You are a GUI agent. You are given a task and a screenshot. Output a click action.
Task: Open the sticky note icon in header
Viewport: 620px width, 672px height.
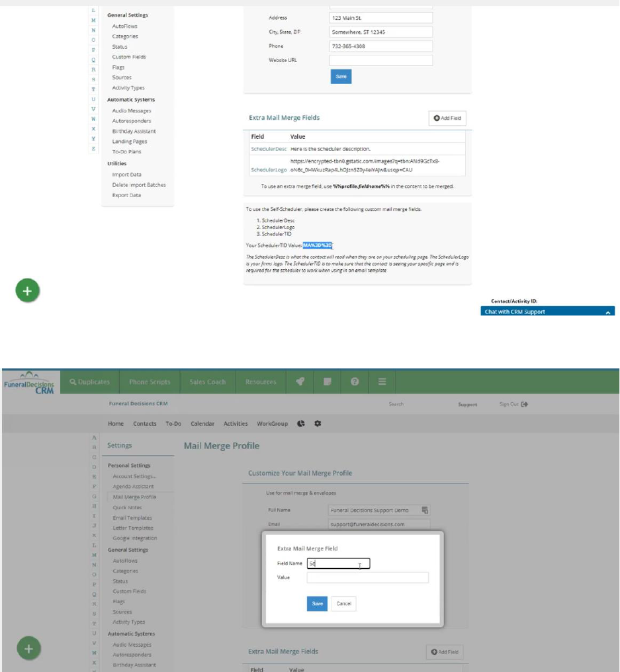tap(326, 382)
